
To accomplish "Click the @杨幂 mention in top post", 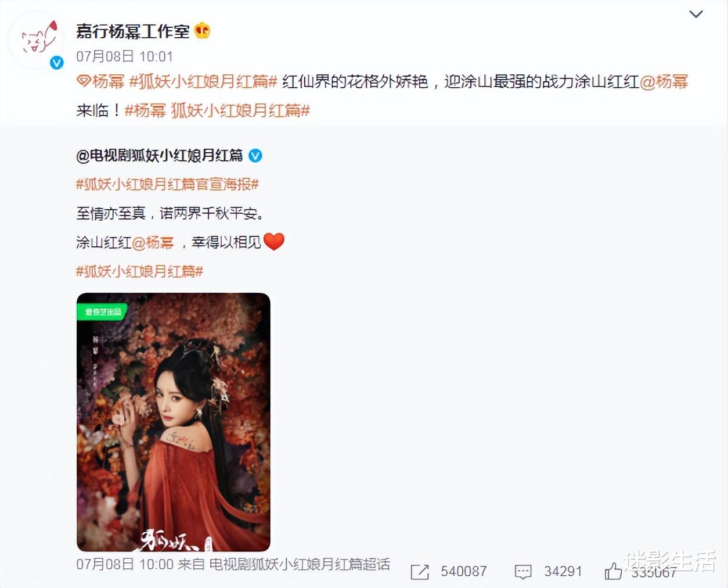I will click(664, 81).
